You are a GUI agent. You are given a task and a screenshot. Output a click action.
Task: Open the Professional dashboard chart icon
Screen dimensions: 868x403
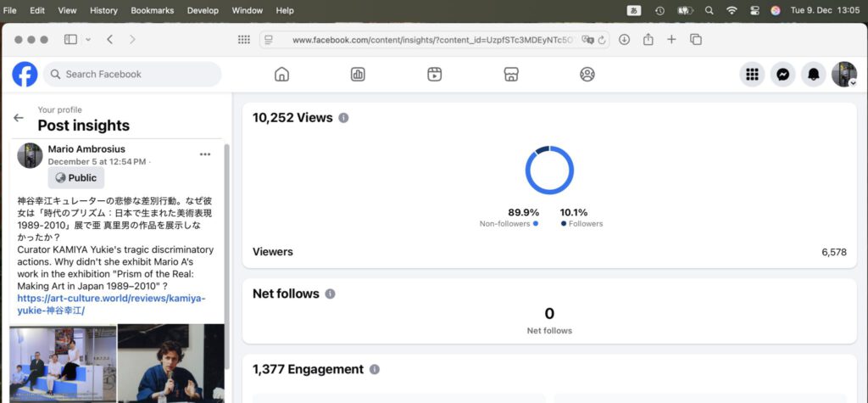coord(358,75)
